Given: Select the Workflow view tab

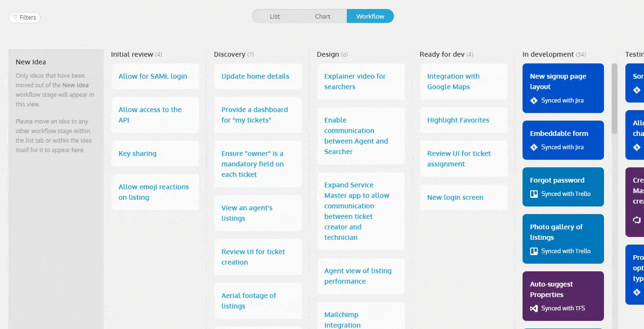Looking at the screenshot, I should click(370, 16).
